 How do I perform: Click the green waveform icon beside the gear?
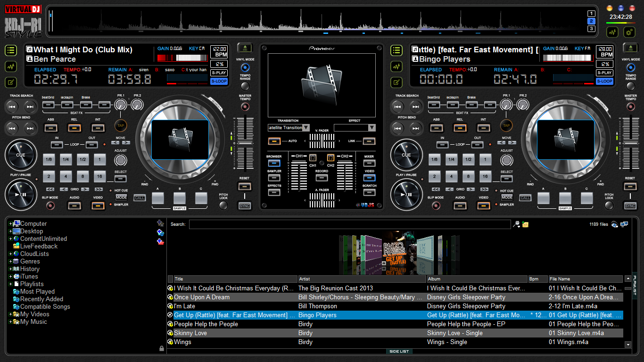(612, 32)
